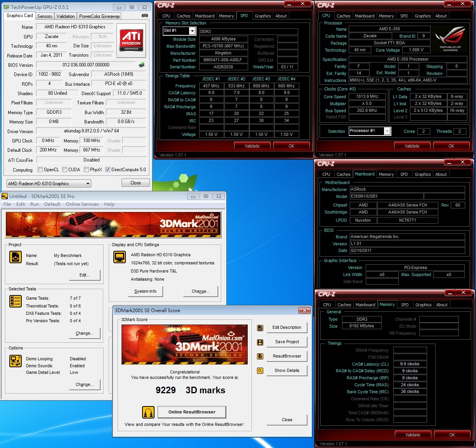This screenshot has width=476, height=448.
Task: Click the GPU-Z 0.5.1 title bar icon
Action: tap(6, 7)
